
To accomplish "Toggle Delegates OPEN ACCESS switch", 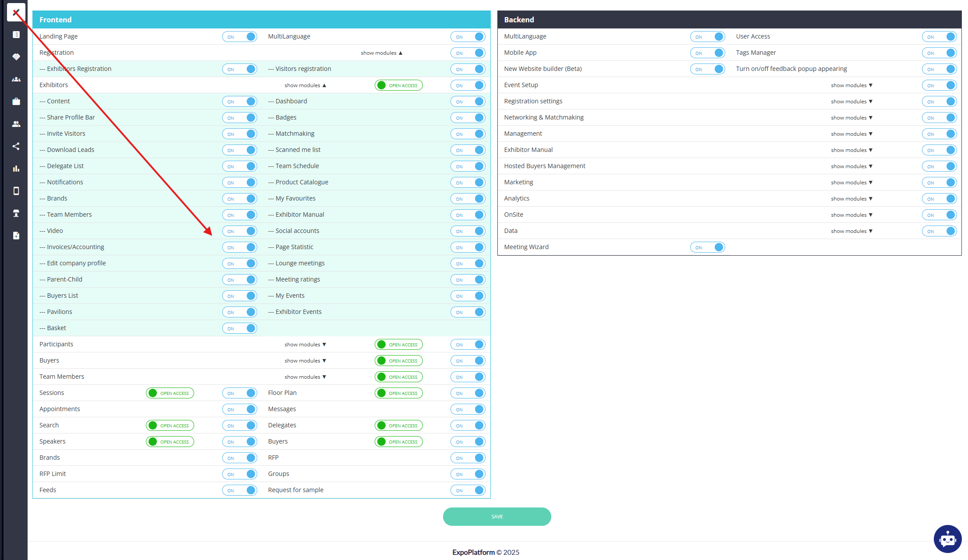I will coord(398,426).
